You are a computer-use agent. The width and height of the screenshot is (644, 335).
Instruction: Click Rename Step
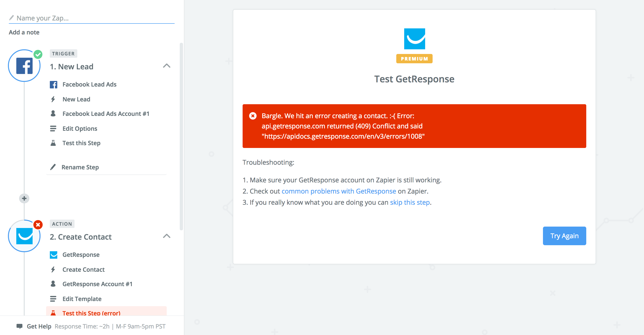[80, 167]
